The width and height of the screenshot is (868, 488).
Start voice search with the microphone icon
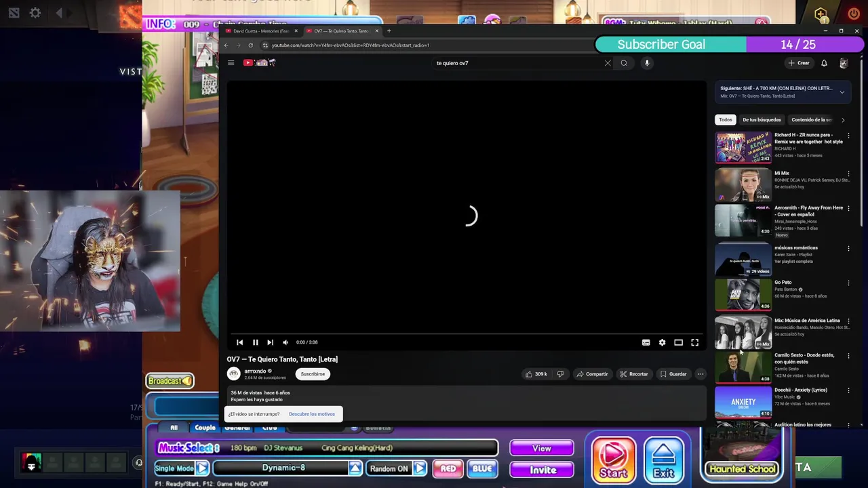coord(647,63)
